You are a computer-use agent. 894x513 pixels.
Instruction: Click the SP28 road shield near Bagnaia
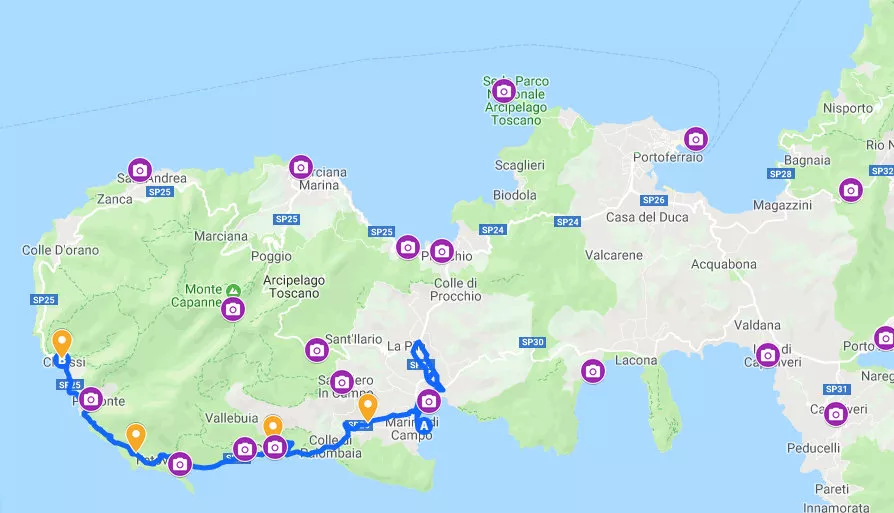(780, 174)
